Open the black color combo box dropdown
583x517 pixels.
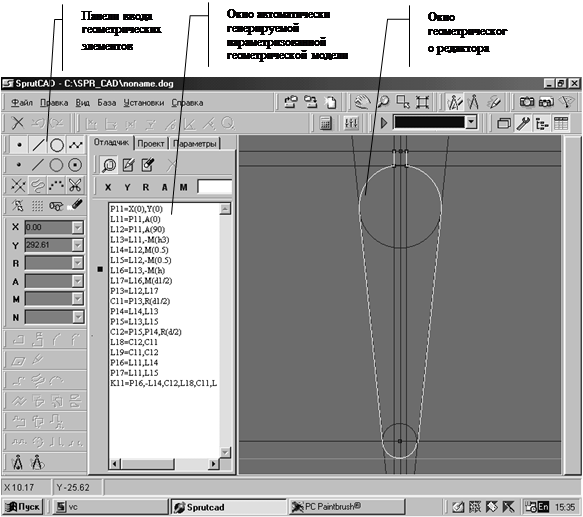[472, 122]
